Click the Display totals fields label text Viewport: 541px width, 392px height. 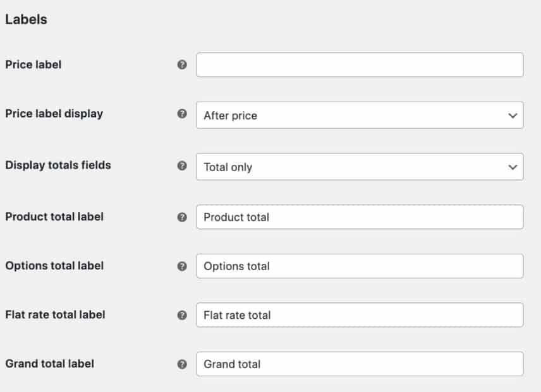pyautogui.click(x=57, y=166)
